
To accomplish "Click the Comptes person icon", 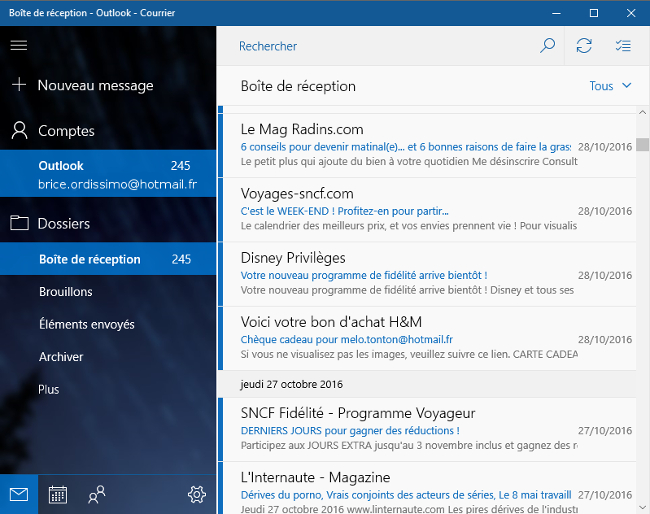I will pos(19,130).
